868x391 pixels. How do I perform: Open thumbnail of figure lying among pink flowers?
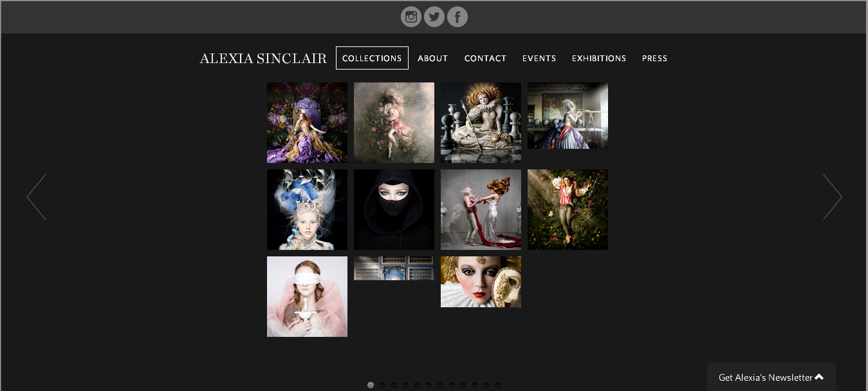394,122
